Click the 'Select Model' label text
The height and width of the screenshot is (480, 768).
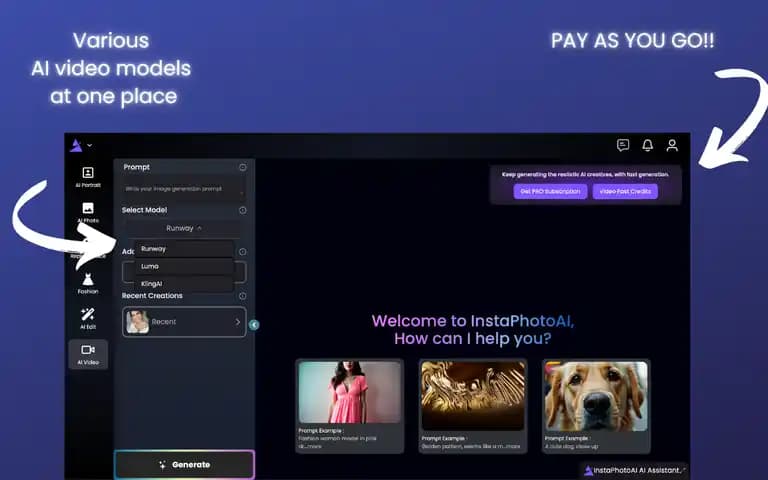point(144,210)
